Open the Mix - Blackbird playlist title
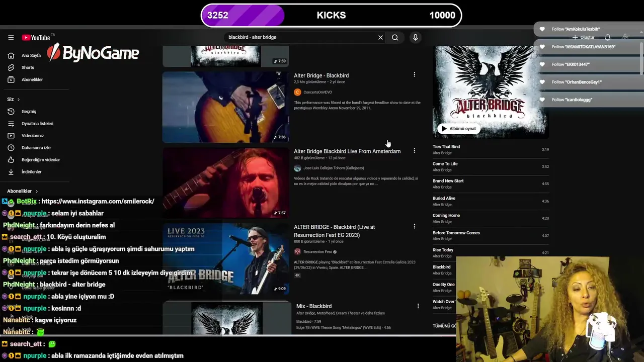 [x=314, y=306]
